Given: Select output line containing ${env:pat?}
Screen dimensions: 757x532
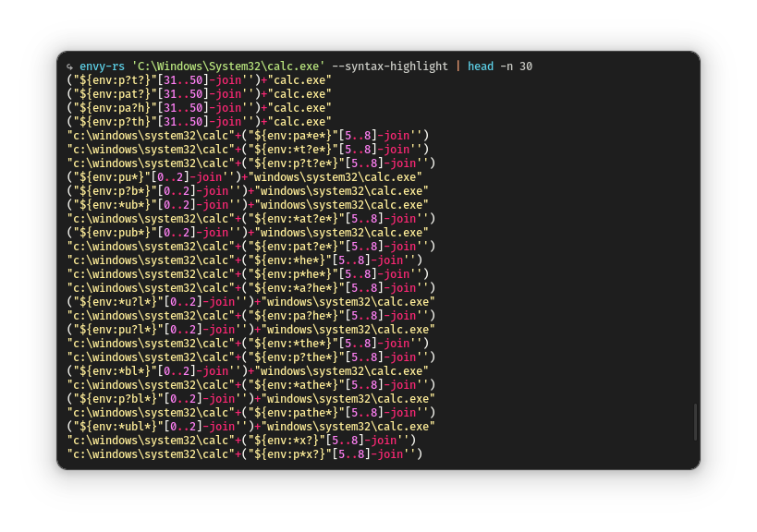Looking at the screenshot, I should (199, 94).
